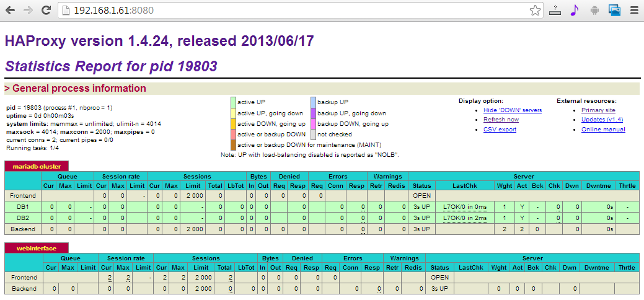The height and width of the screenshot is (300, 644).
Task: Click the General process information heading
Action: point(75,89)
